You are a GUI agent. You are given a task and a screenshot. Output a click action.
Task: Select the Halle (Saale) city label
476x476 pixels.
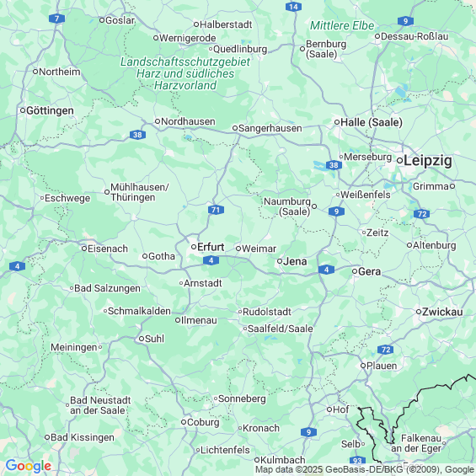(372, 122)
